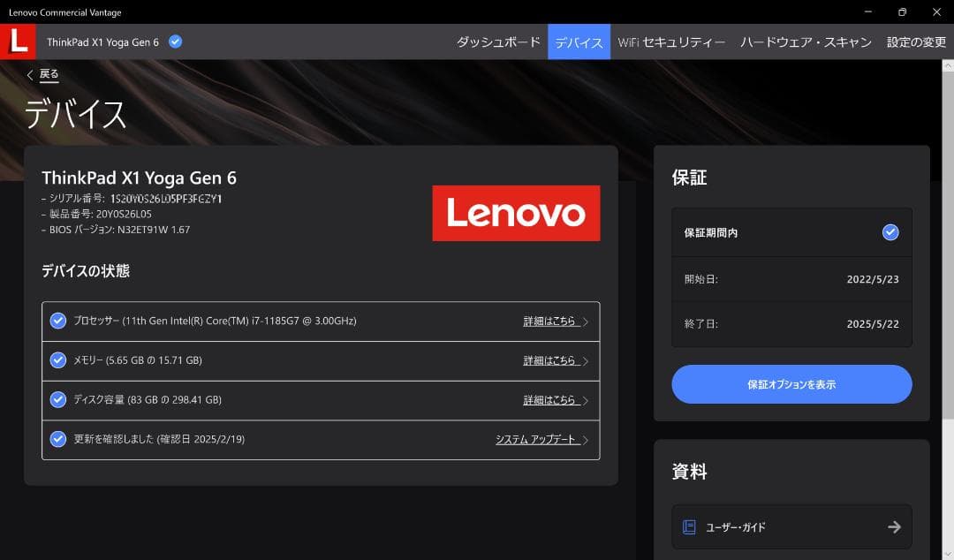Screen dimensions: 954x560
Task: Open the ハードウェア・スキャン tab
Action: coord(805,41)
